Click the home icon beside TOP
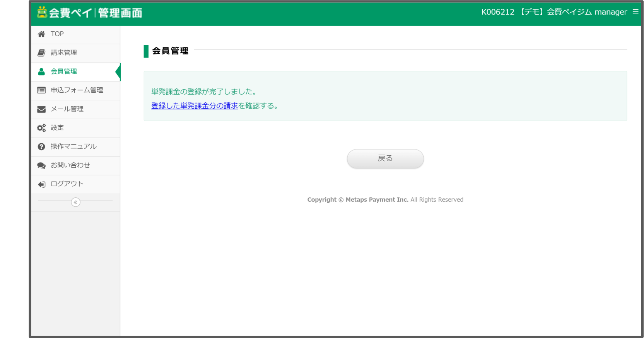The height and width of the screenshot is (338, 644). [x=41, y=34]
